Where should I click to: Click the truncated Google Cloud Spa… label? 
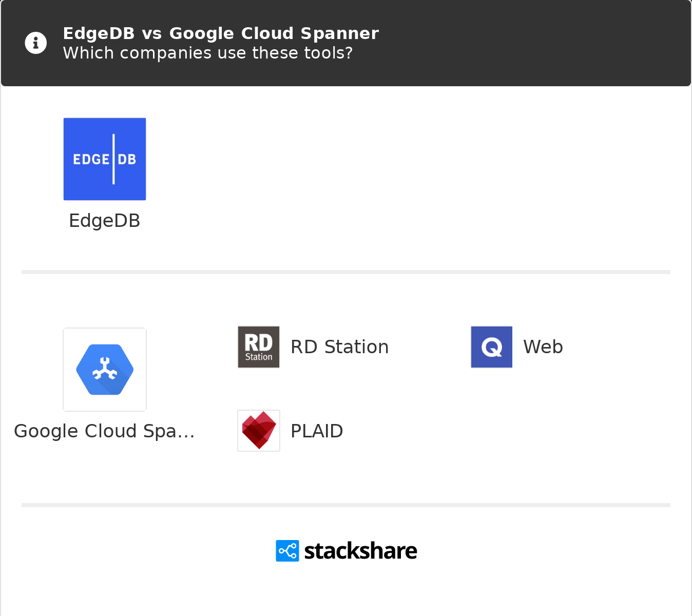click(x=105, y=431)
